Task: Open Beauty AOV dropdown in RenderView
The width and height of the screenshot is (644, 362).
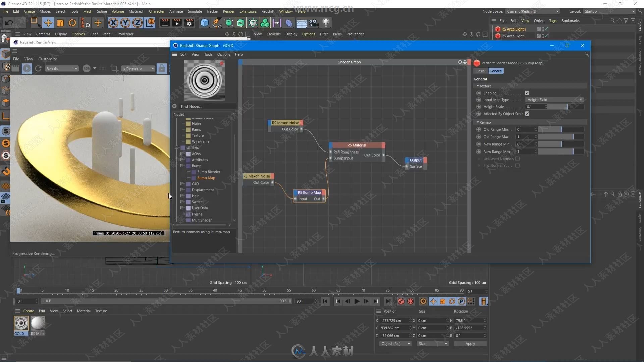Action: [x=62, y=68]
